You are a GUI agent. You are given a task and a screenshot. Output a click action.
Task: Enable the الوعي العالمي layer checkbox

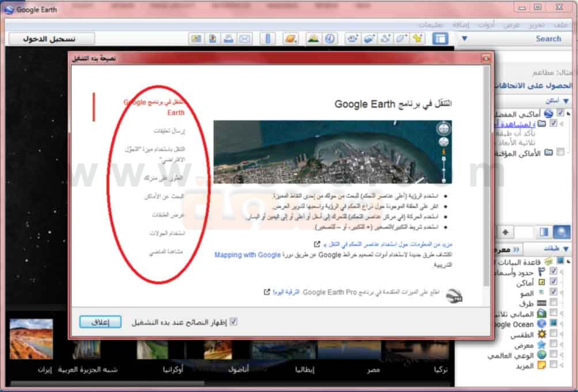click(x=553, y=354)
